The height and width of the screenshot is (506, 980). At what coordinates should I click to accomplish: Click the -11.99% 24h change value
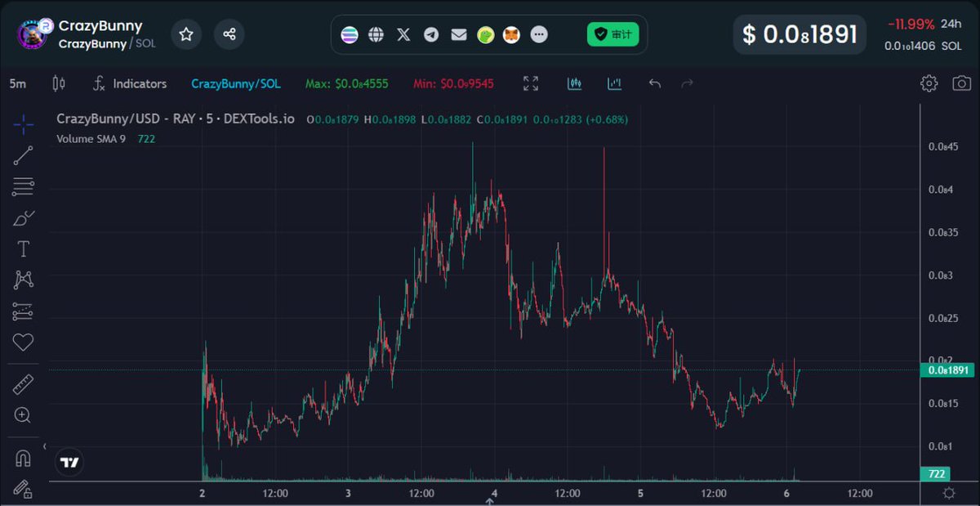click(911, 23)
